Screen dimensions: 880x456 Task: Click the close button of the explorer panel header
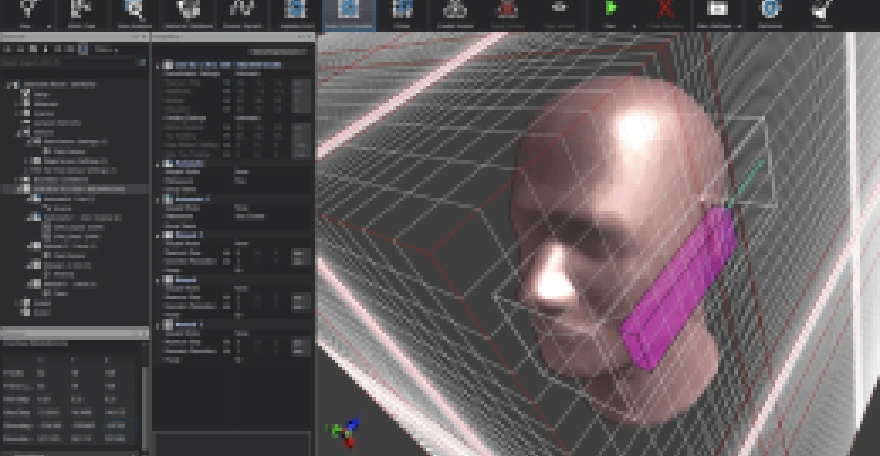point(144,36)
